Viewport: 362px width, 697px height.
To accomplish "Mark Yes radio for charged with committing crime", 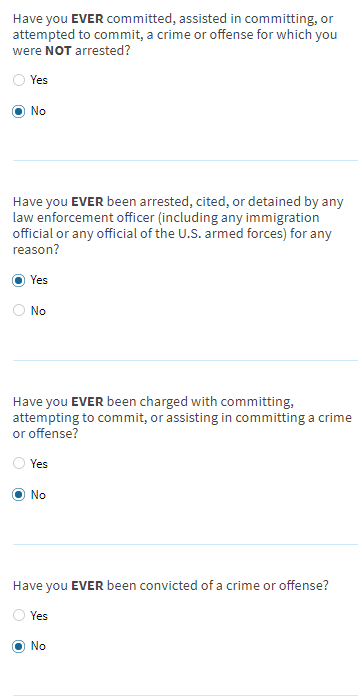I will click(x=19, y=464).
